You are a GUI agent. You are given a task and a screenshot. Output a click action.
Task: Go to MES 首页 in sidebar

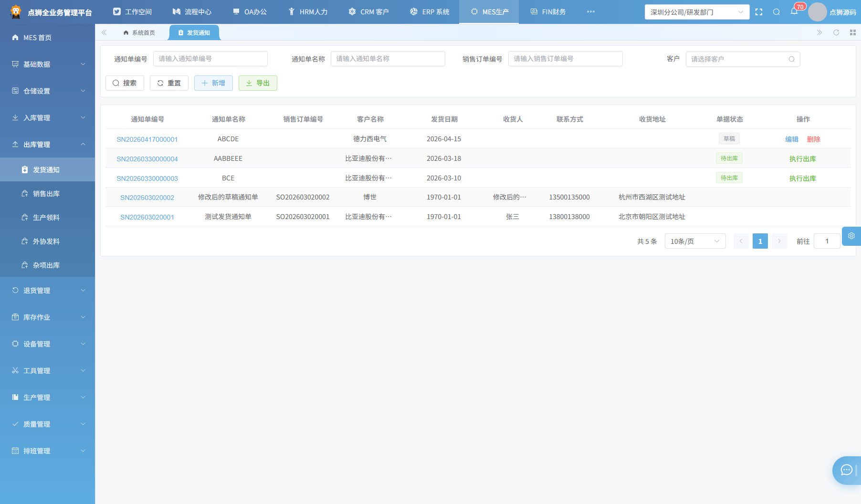tap(48, 37)
